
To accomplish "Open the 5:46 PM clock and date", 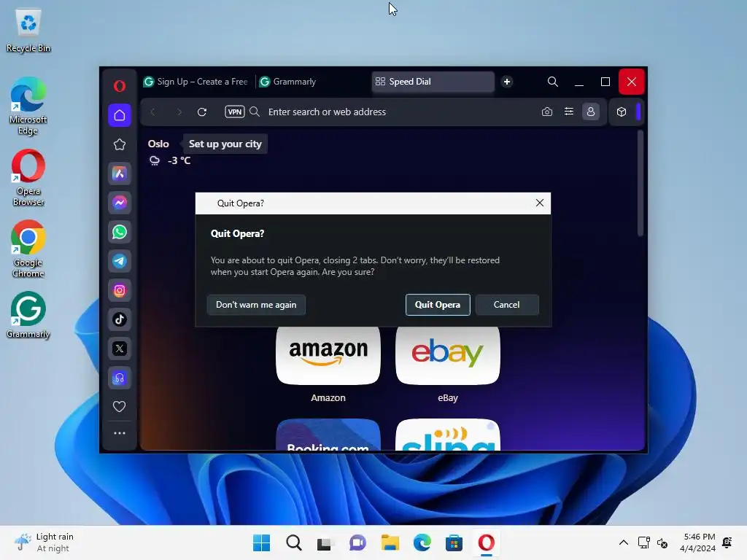I will pyautogui.click(x=697, y=542).
